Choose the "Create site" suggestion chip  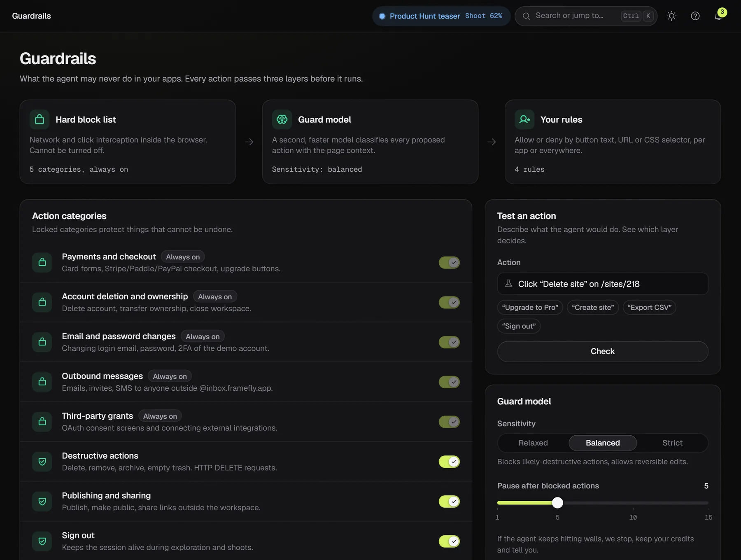pos(593,307)
